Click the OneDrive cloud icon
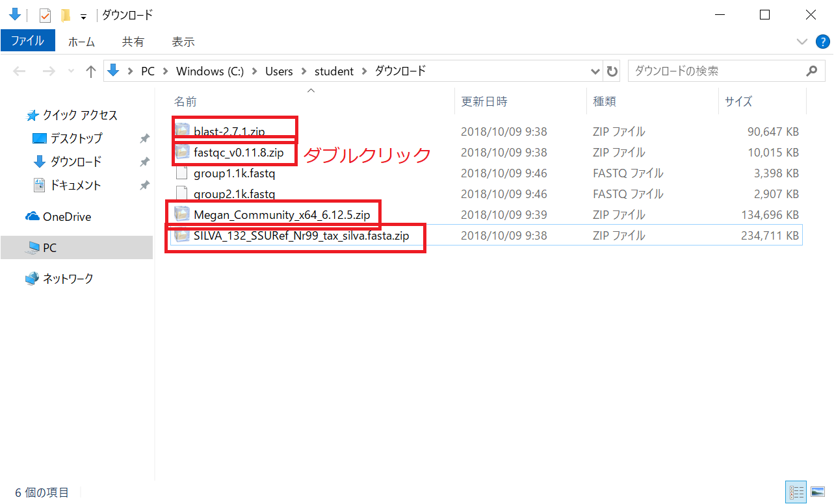This screenshot has height=504, width=834. (x=32, y=217)
